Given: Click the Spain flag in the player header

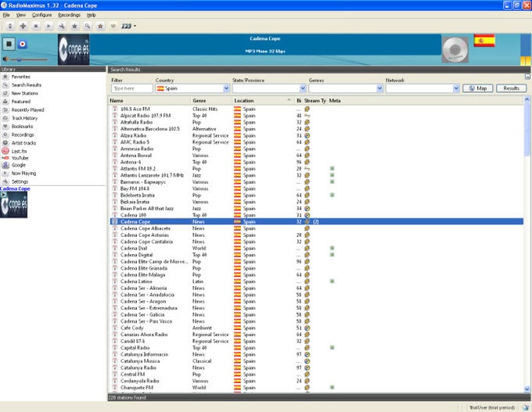Looking at the screenshot, I should pyautogui.click(x=484, y=41).
